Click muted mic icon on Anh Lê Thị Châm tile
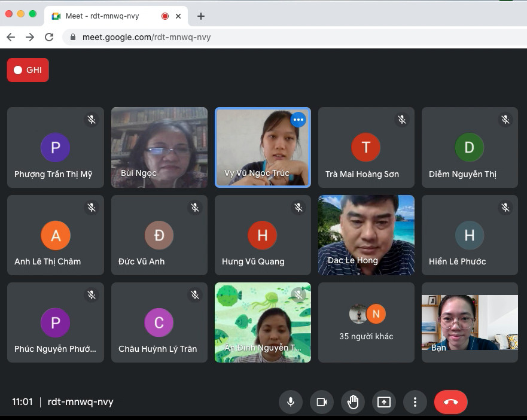This screenshot has height=420, width=527. click(x=92, y=208)
